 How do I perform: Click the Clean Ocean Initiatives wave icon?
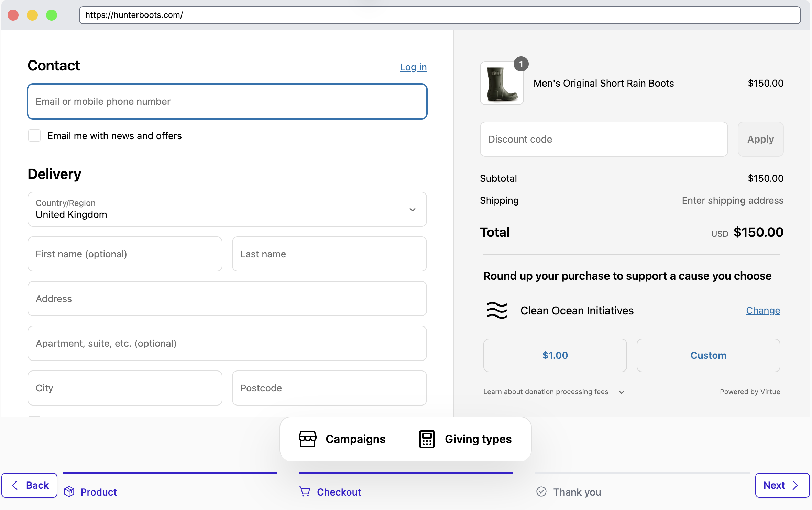click(x=496, y=310)
